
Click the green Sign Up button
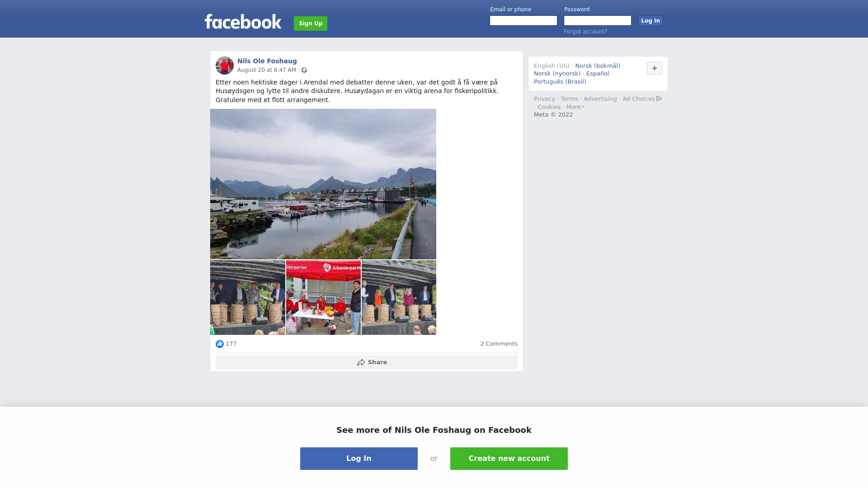click(x=311, y=23)
